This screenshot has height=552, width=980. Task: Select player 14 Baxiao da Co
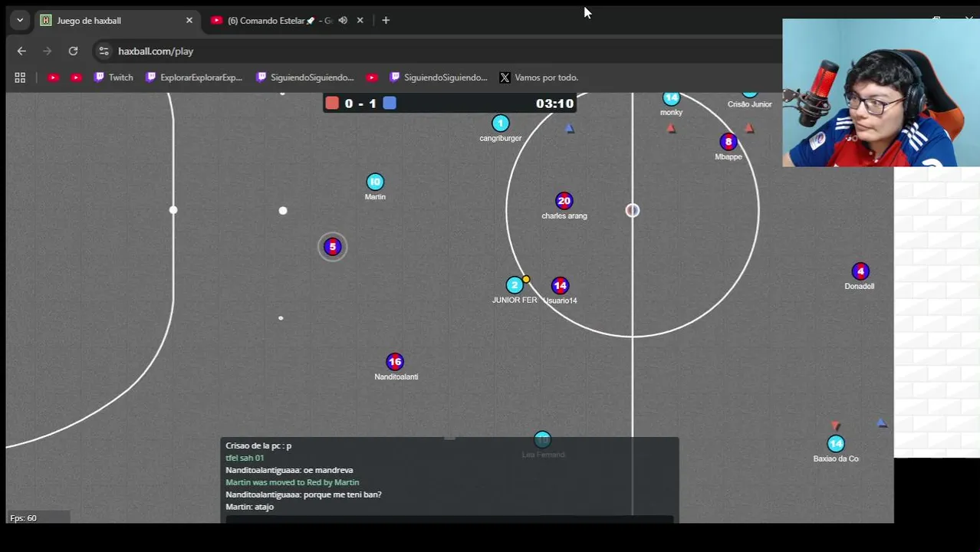836,444
